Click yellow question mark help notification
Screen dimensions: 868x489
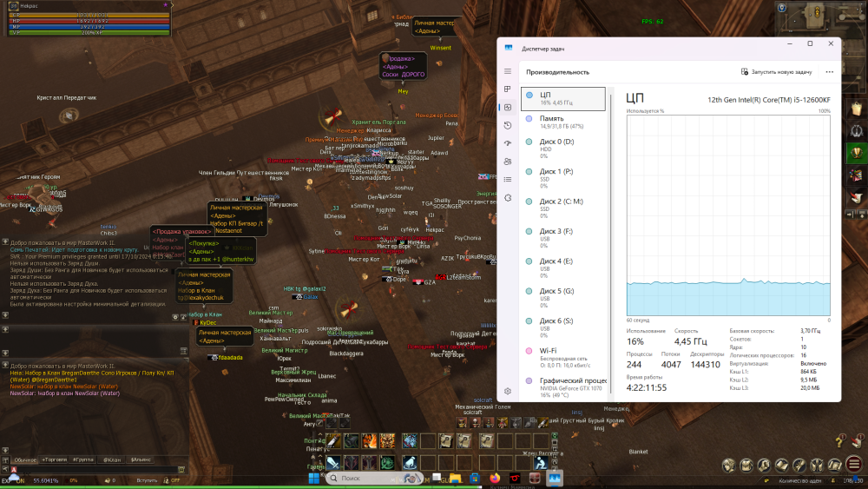[839, 441]
